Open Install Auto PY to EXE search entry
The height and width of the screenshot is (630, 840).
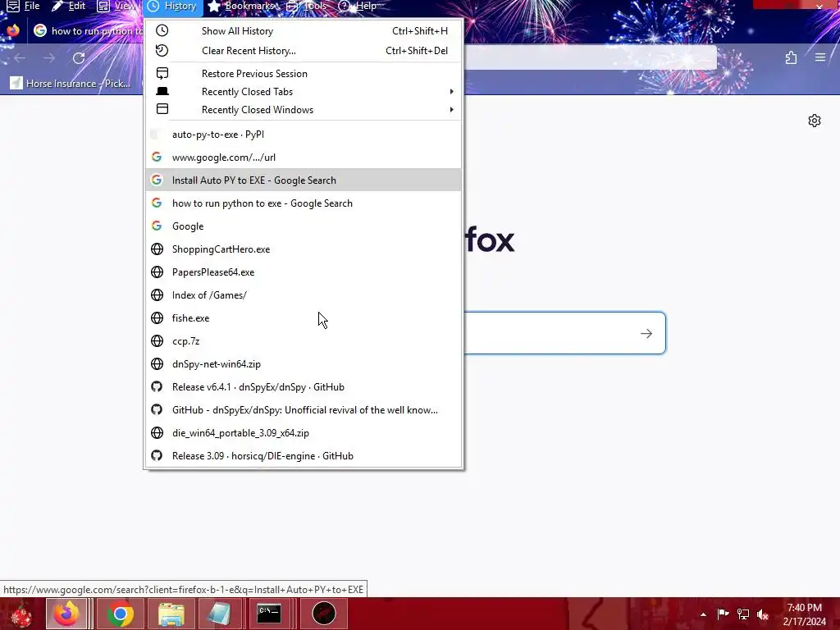pos(304,180)
